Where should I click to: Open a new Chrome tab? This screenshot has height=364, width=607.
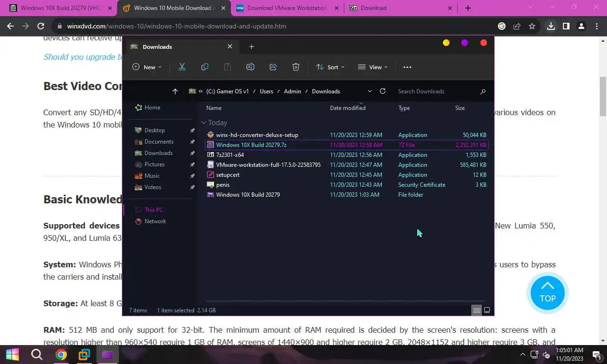tap(468, 8)
